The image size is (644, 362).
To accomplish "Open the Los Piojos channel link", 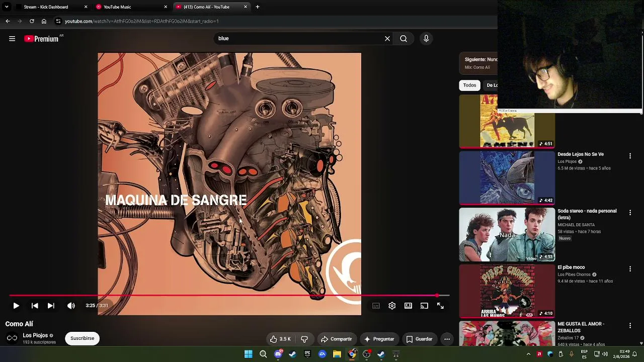I will click(x=35, y=335).
